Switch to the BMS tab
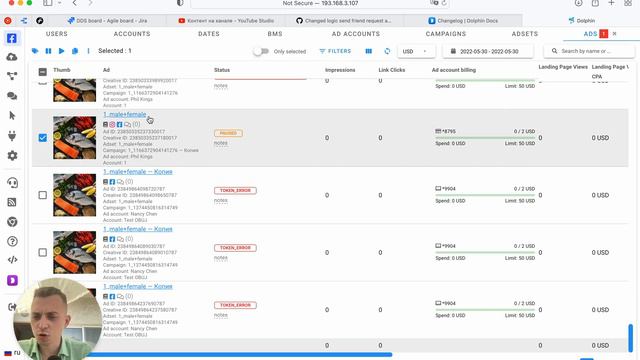This screenshot has width=640, height=360. (x=275, y=34)
